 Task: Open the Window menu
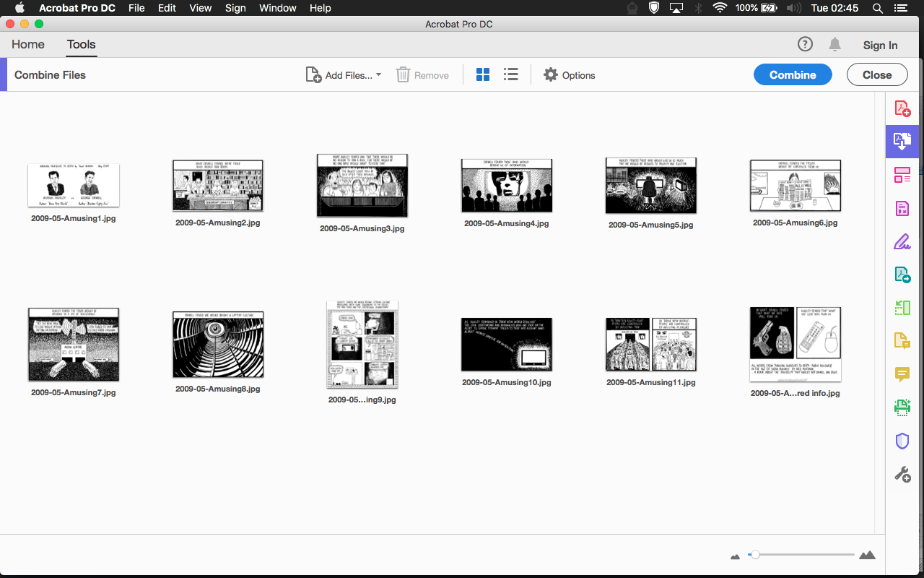277,8
